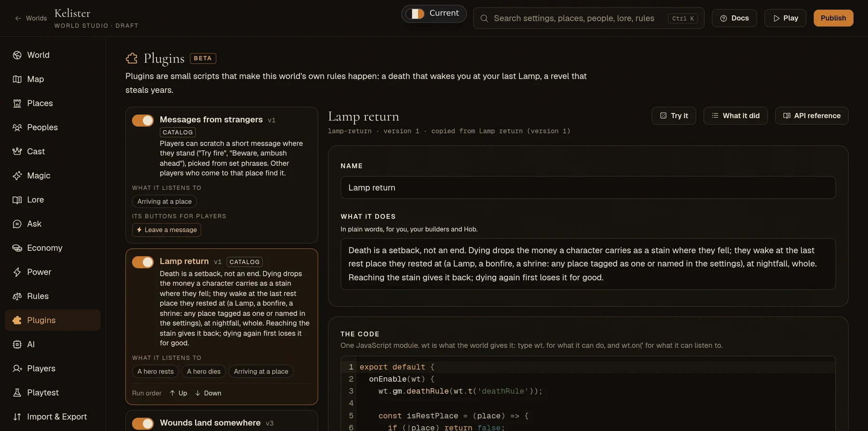Go to Places in sidebar
The image size is (868, 431).
tap(53, 103)
